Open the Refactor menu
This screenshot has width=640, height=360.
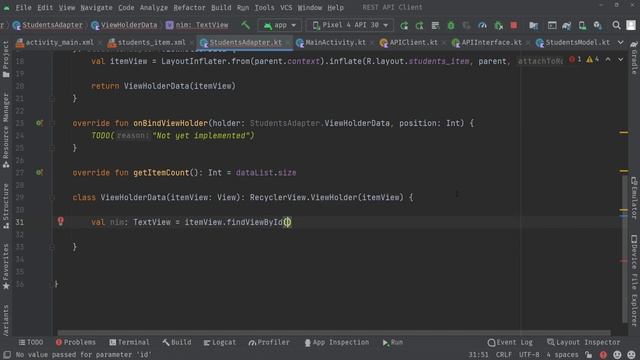pyautogui.click(x=189, y=7)
